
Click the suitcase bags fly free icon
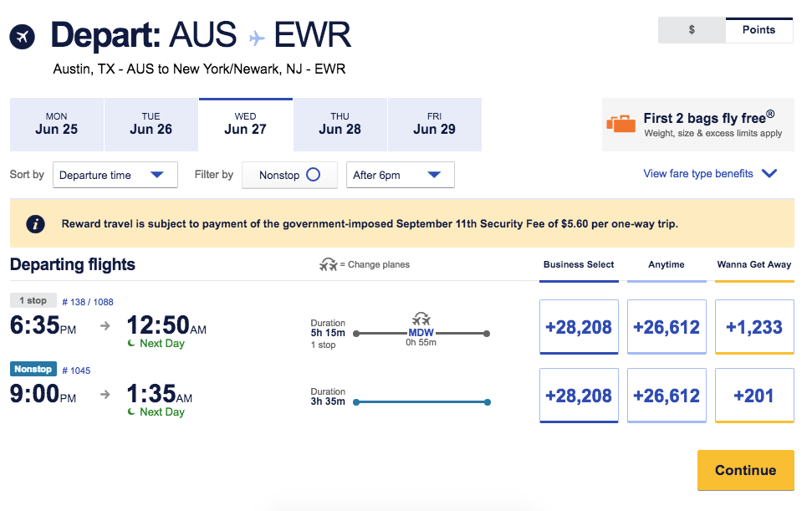click(x=620, y=124)
